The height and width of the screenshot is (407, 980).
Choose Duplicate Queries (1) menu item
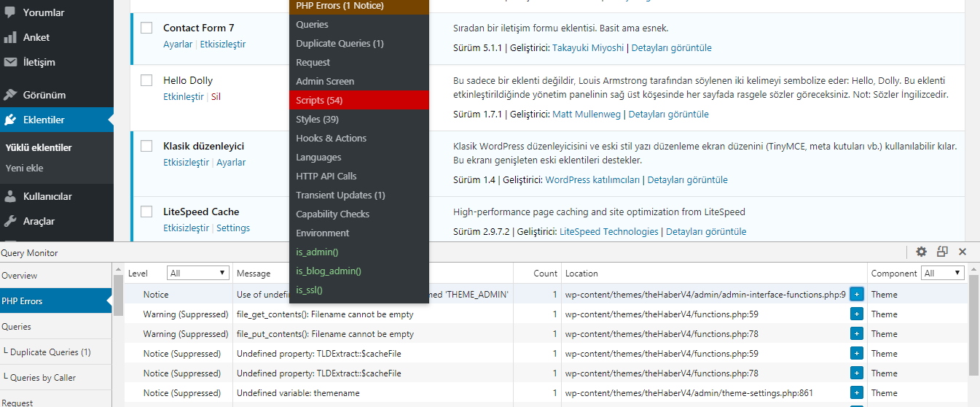point(359,43)
